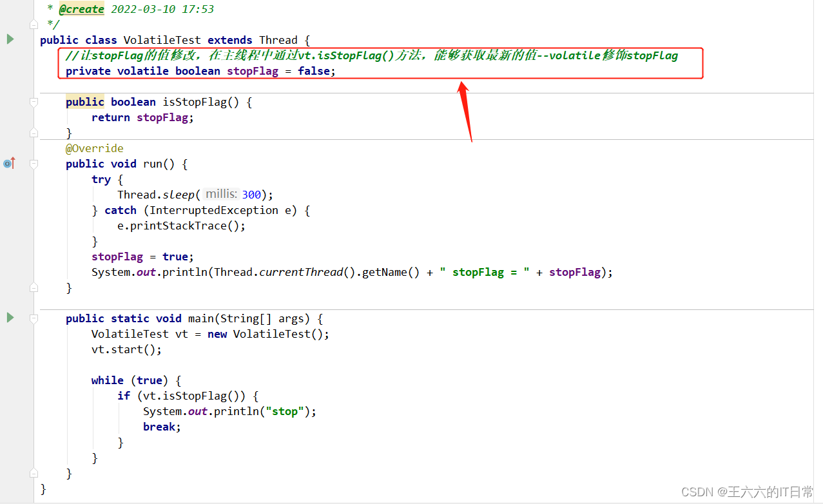Click the volatile keyword in the private field line
The image size is (823, 504).
pos(143,71)
